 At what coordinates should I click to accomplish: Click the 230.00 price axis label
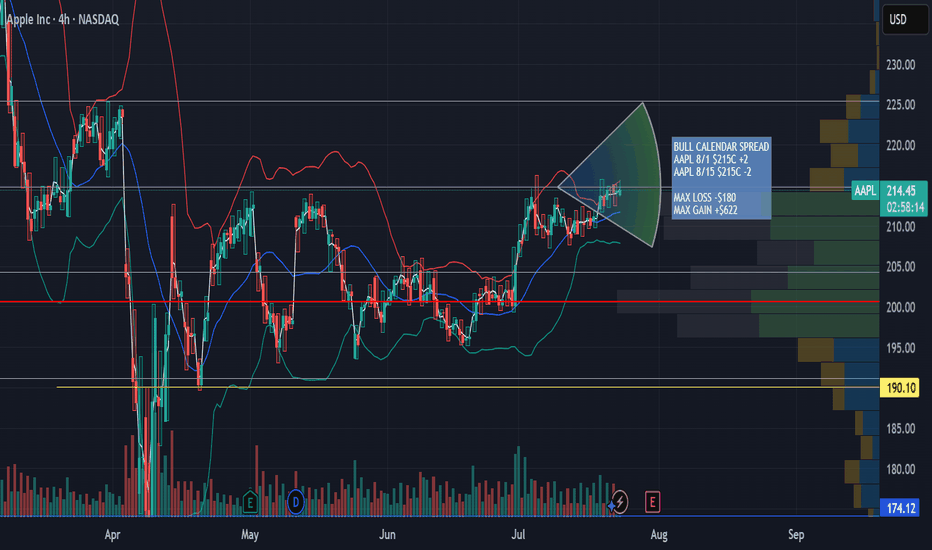[900, 65]
